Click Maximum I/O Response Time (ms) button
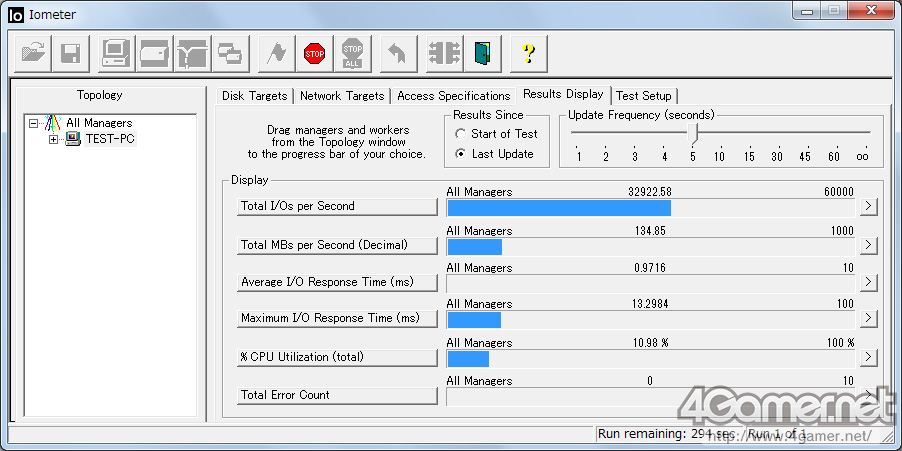 pos(337,318)
